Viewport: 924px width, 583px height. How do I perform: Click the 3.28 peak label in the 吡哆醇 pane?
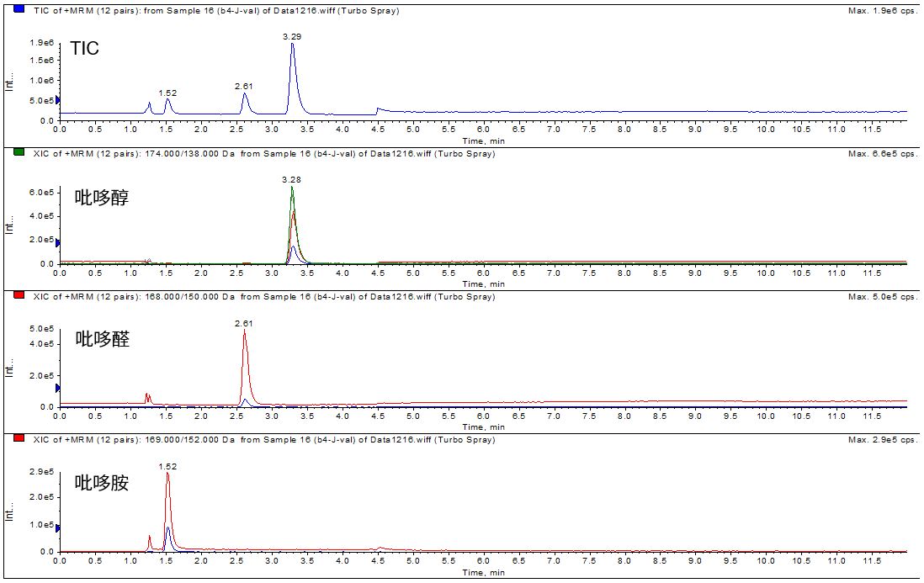(x=292, y=179)
